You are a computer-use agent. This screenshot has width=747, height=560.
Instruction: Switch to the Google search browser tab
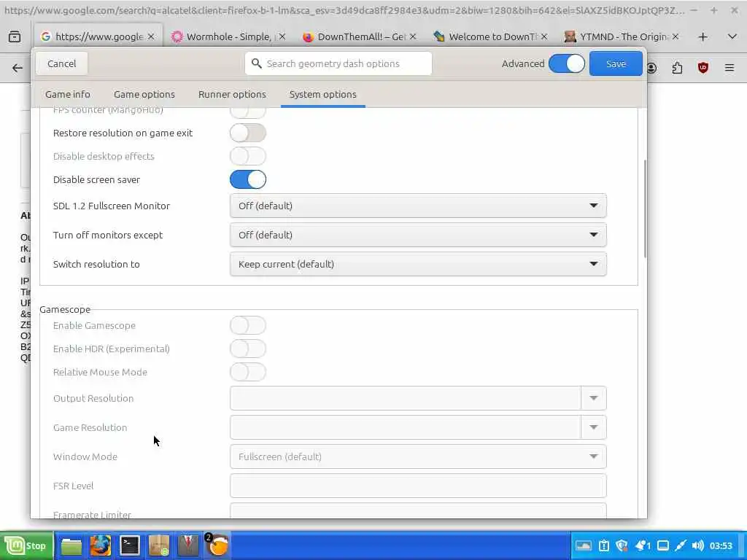(x=98, y=36)
